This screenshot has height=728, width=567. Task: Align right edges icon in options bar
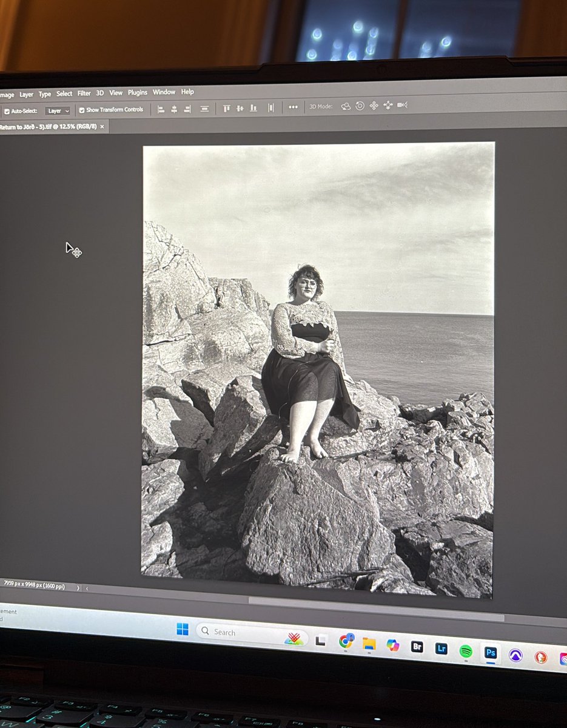point(187,109)
